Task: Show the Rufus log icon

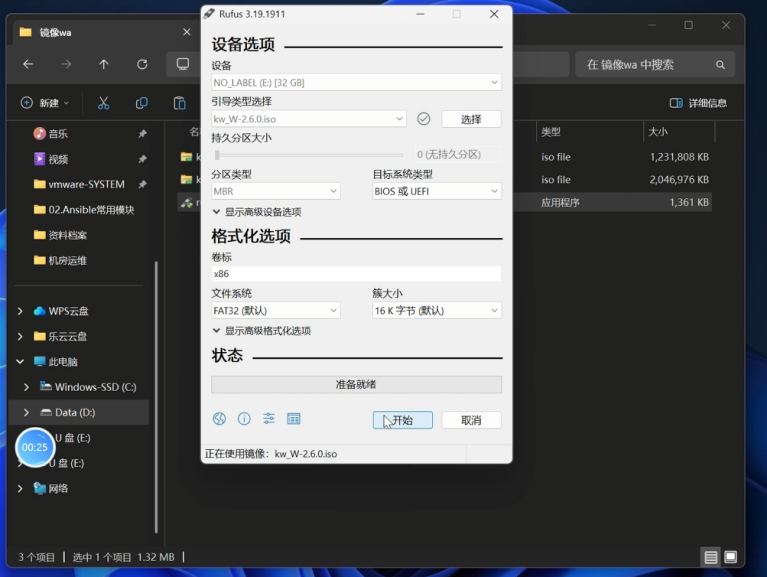Action: click(293, 419)
